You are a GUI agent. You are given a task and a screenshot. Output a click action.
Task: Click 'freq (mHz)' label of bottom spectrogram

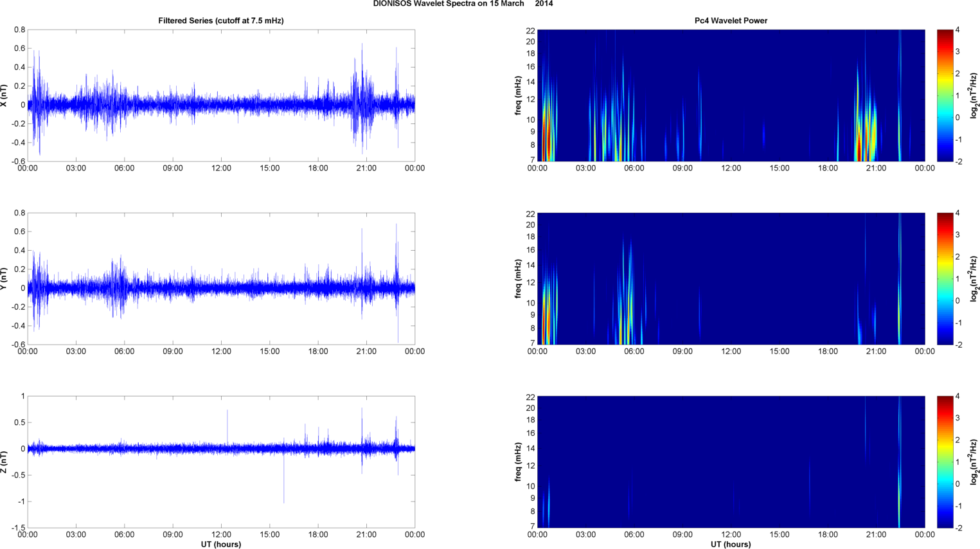click(518, 462)
